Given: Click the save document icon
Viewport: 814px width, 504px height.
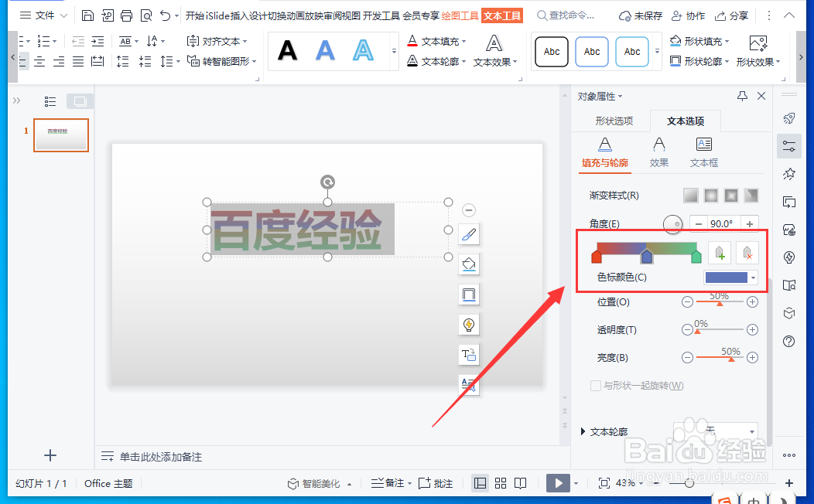Looking at the screenshot, I should click(x=87, y=15).
